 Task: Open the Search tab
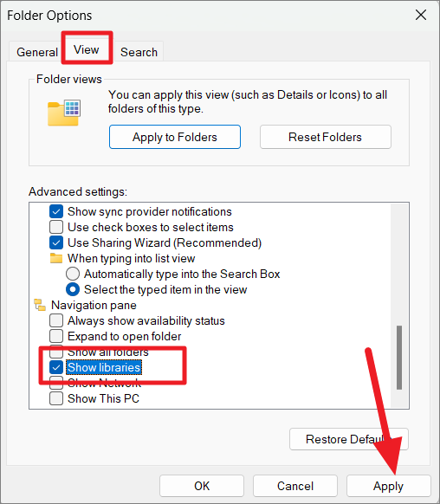coord(139,52)
